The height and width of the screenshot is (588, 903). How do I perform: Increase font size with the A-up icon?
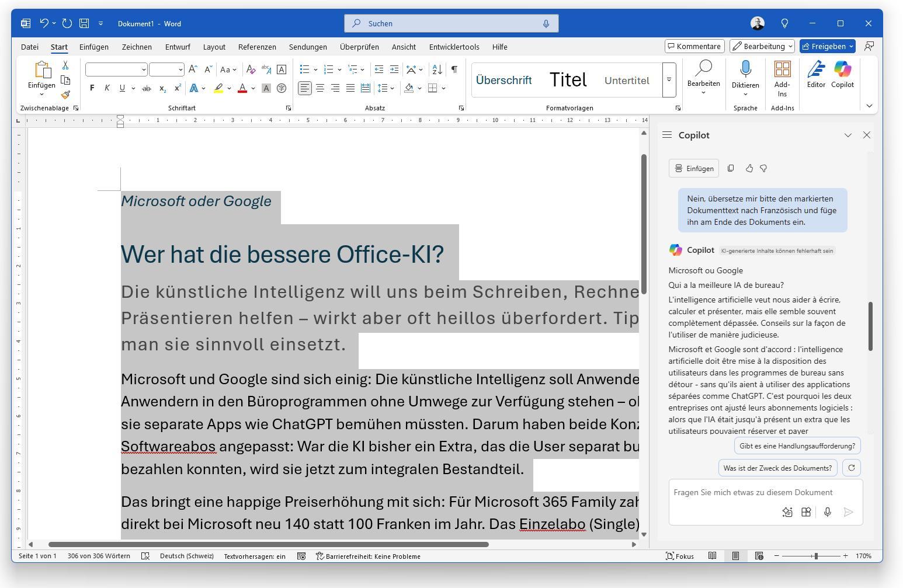point(193,69)
